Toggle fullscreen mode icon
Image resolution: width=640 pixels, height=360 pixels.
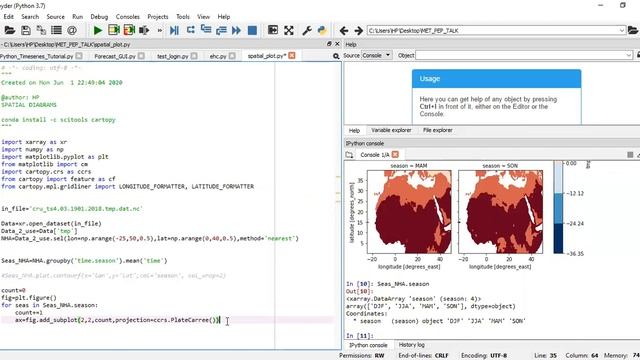tap(289, 30)
